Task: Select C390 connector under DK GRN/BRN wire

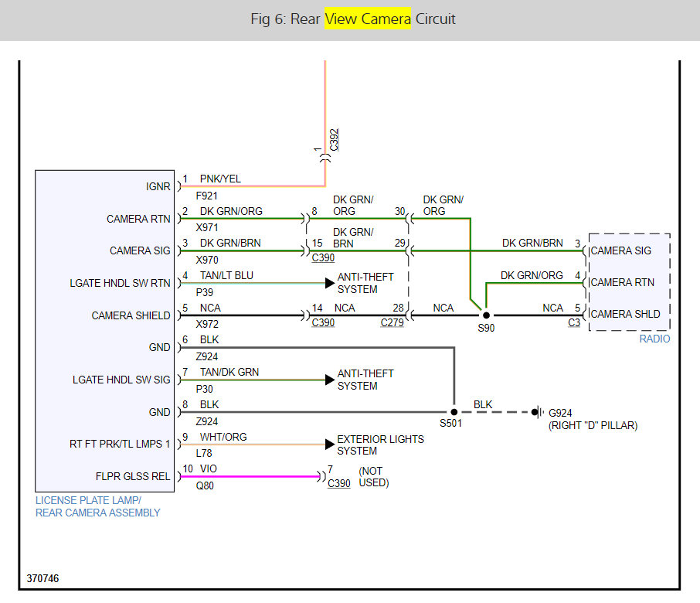Action: pos(323,257)
